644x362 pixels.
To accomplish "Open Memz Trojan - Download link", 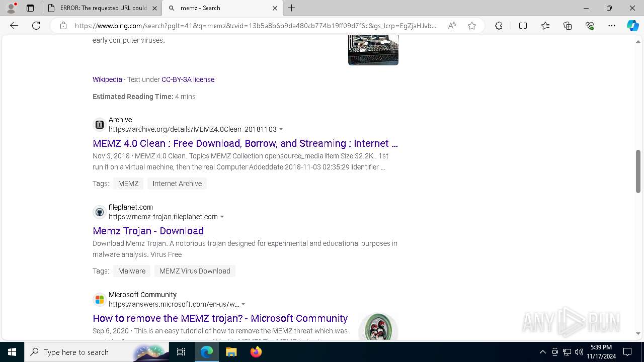I will coord(148,231).
